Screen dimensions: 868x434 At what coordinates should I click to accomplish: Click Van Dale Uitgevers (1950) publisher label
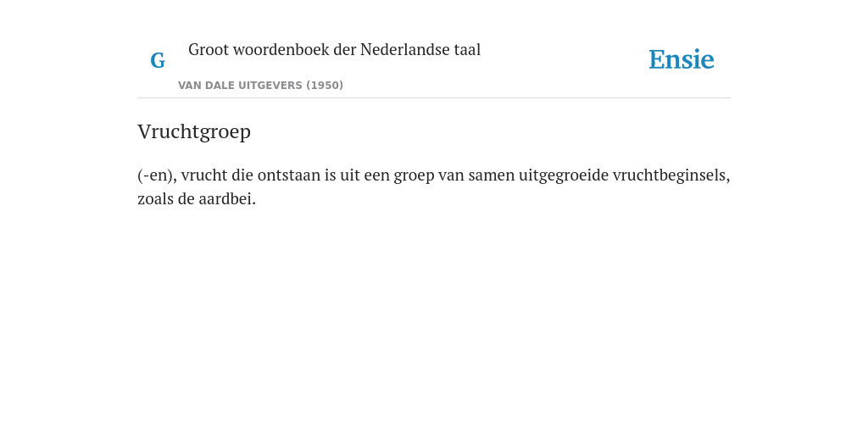[x=260, y=86]
